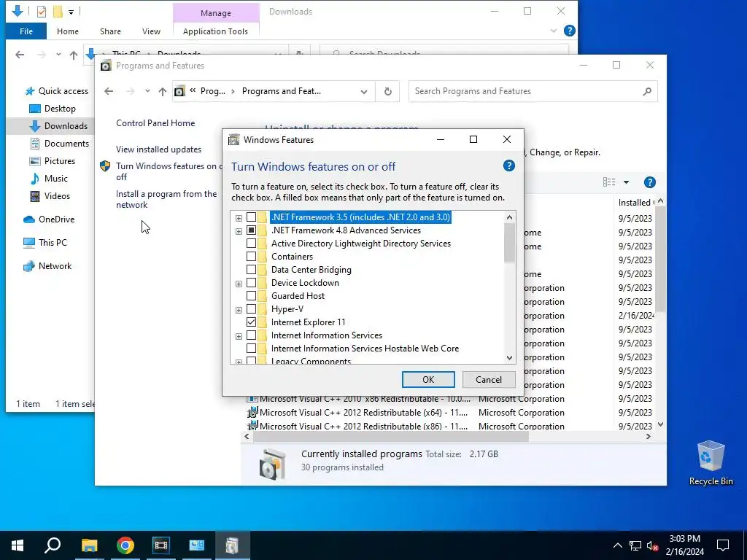Turn on the Guarded Host checkbox

(251, 296)
